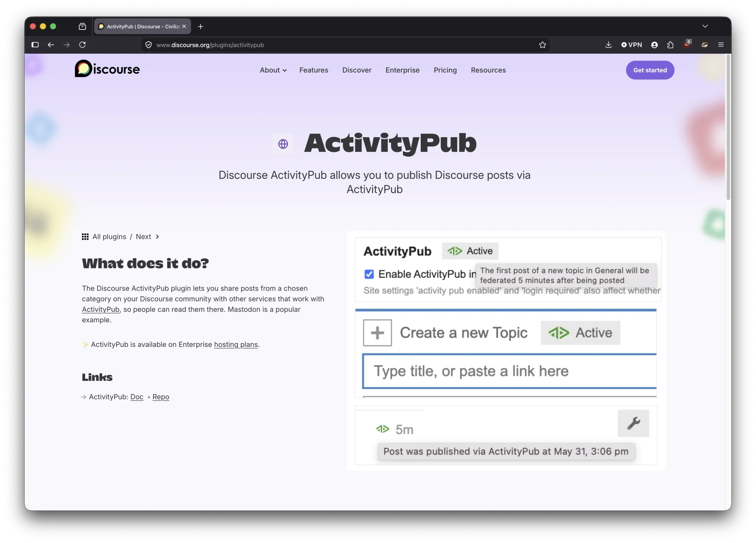Click the 'What does it do?' heading
Screen dimensions: 756x543
point(146,263)
